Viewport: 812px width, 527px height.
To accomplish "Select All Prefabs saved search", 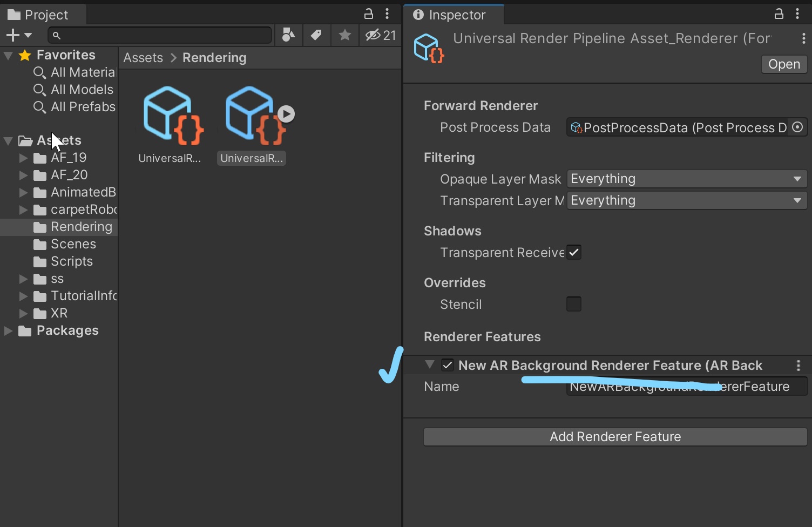I will pos(75,107).
